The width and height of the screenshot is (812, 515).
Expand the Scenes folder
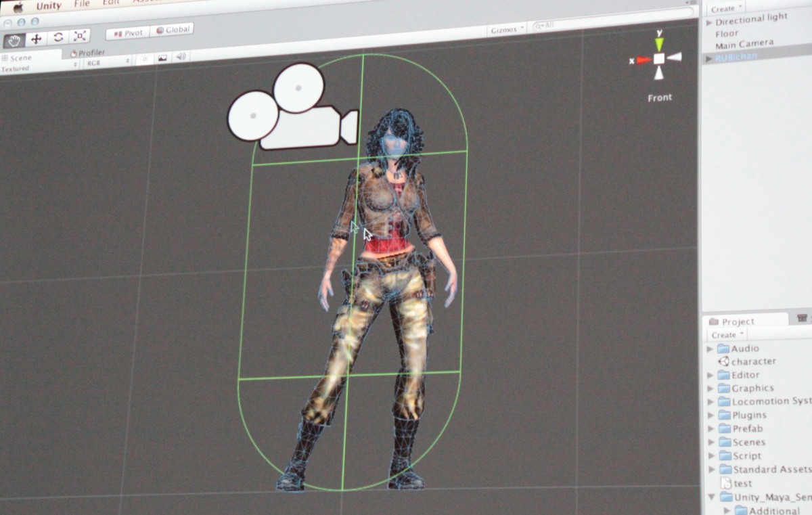[710, 443]
